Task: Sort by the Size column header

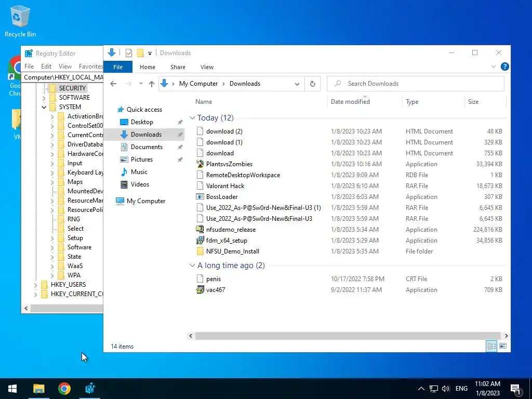Action: pyautogui.click(x=473, y=102)
